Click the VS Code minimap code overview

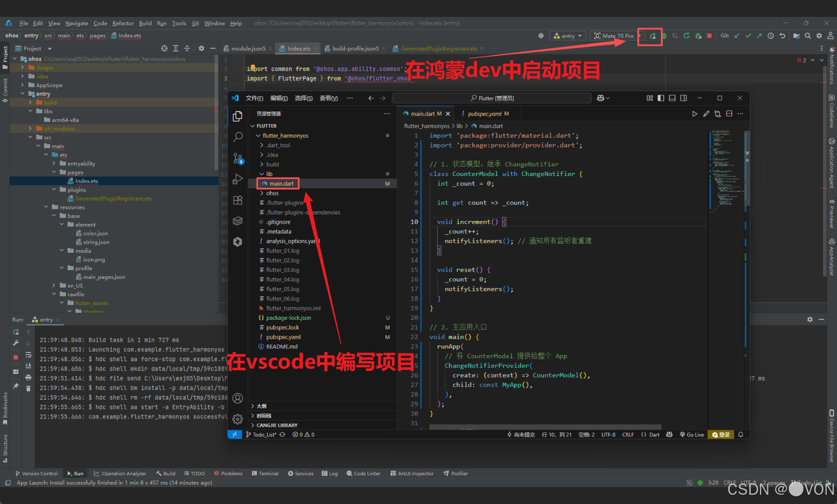click(727, 171)
